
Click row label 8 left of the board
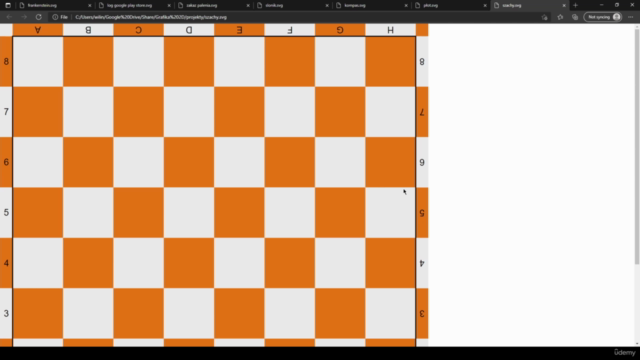coord(6,62)
